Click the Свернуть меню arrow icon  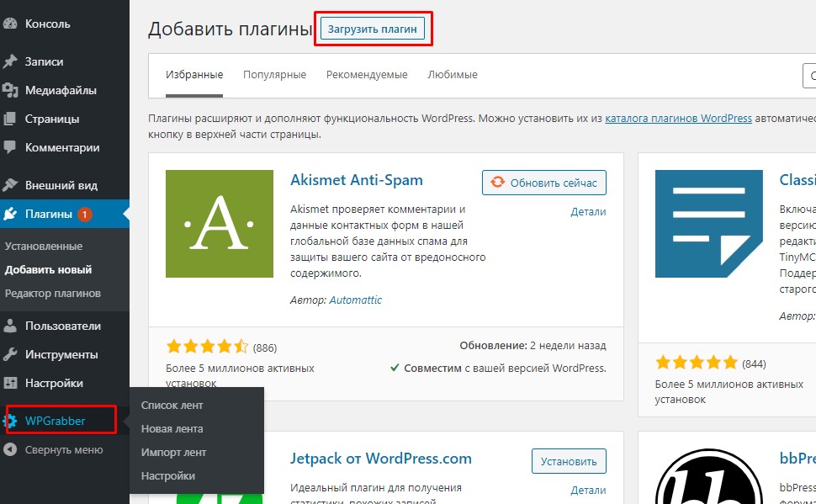pyautogui.click(x=10, y=449)
